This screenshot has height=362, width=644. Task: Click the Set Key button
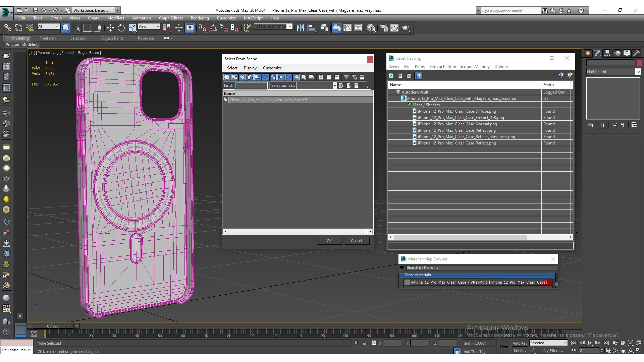[520, 351]
